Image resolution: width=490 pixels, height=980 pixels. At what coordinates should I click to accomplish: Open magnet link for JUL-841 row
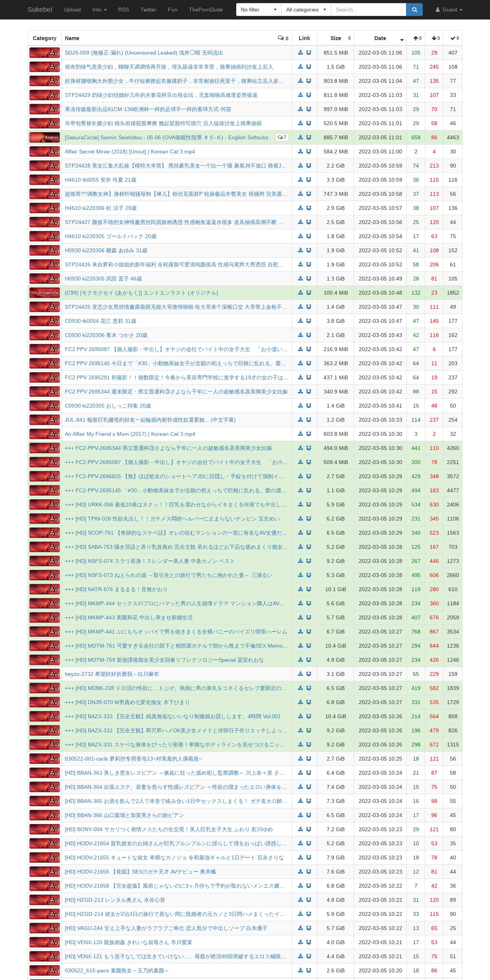309,420
